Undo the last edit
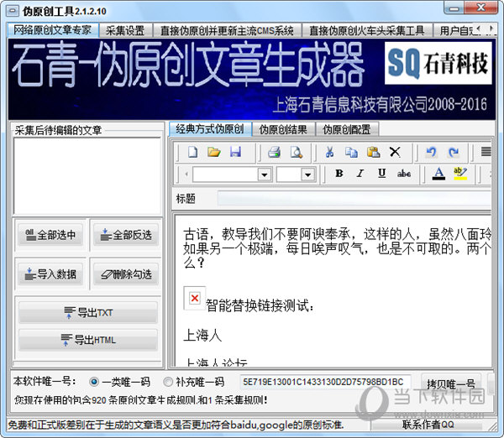Screen dimensions: 504x438 click(432, 152)
